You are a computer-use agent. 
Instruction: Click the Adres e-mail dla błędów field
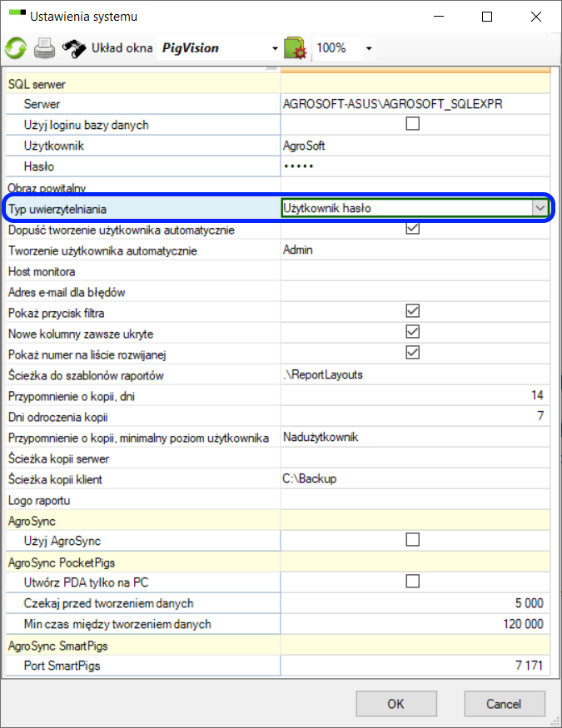click(x=415, y=291)
